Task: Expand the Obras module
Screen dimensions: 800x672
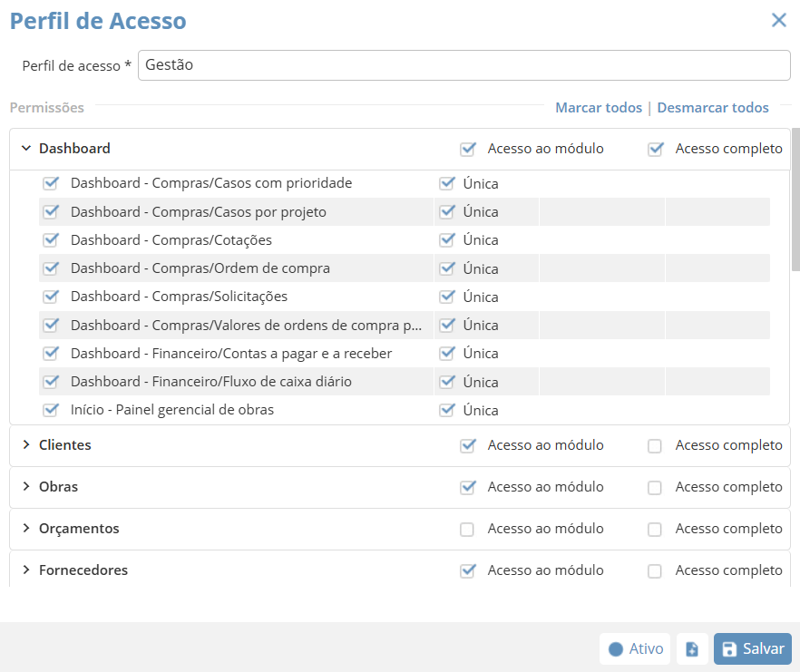Action: (x=26, y=487)
